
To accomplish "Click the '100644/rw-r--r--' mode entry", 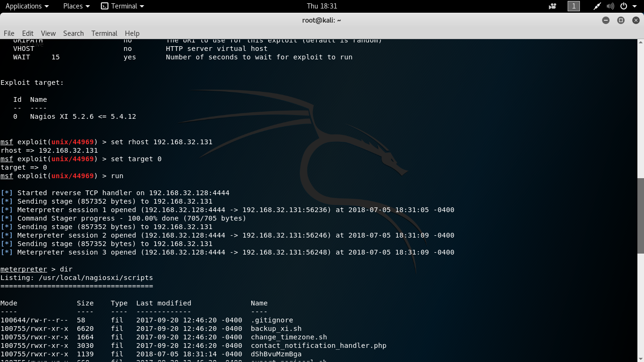I will pos(34,320).
